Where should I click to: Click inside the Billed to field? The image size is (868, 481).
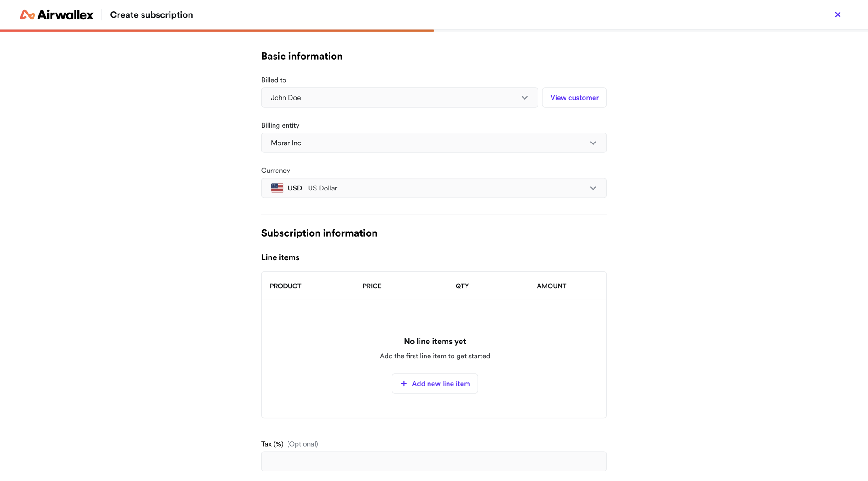[362, 97]
